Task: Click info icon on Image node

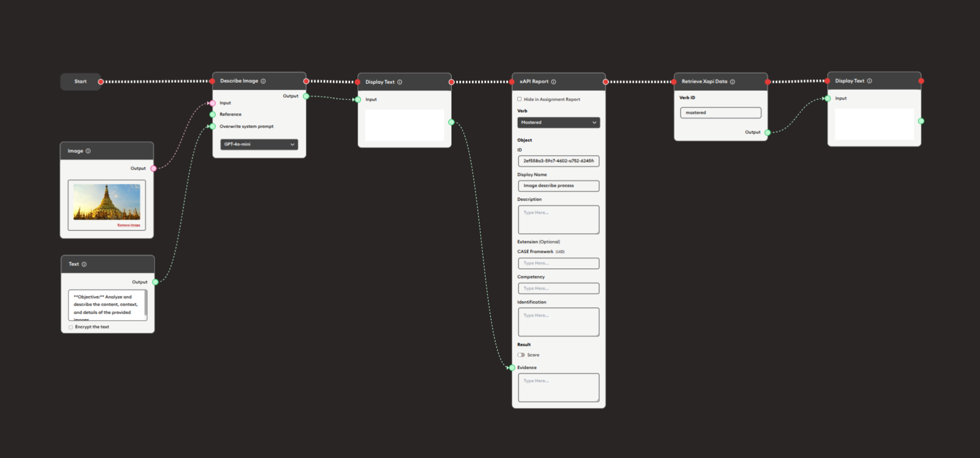Action: pyautogui.click(x=88, y=151)
